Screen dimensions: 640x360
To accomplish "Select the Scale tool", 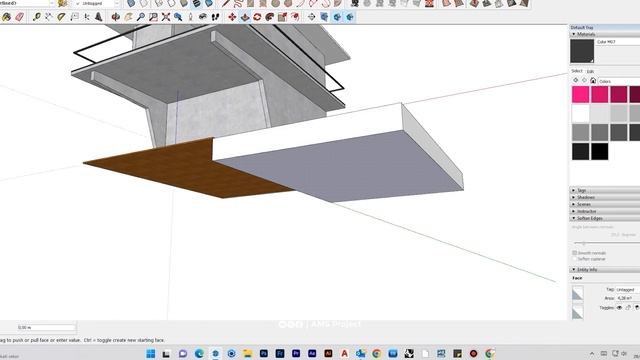I will coord(282,17).
